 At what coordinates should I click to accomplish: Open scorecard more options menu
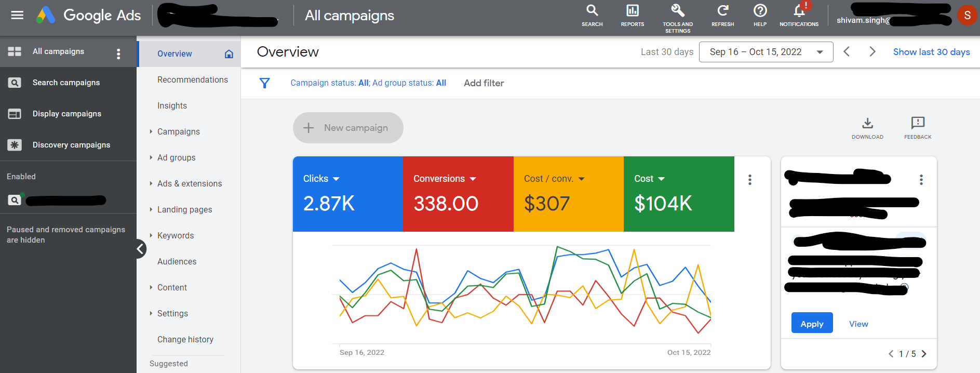click(750, 180)
